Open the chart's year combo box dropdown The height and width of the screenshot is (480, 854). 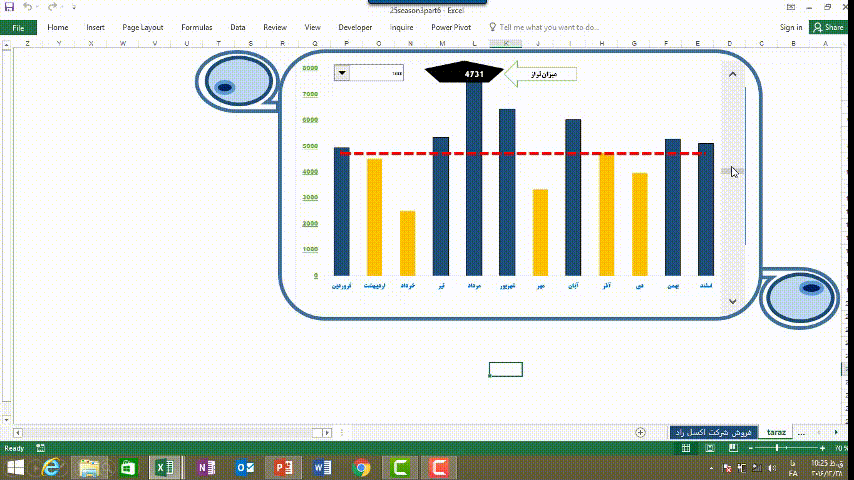coord(342,72)
